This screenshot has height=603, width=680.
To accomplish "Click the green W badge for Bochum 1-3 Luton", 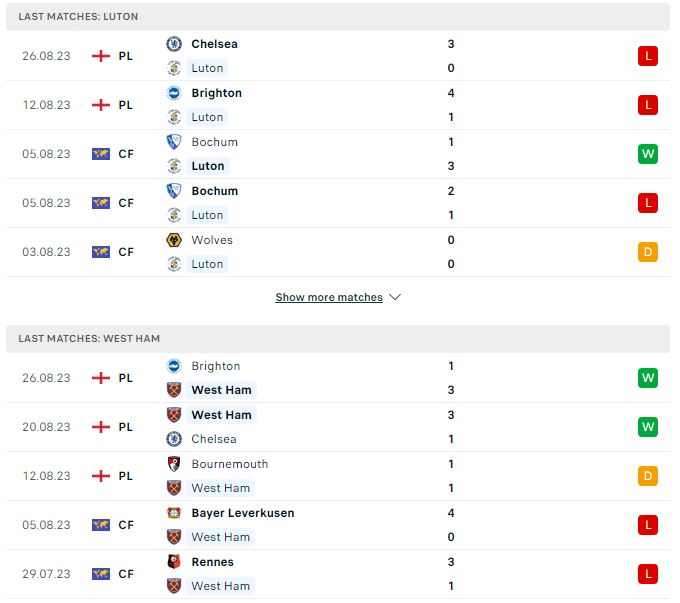I will [x=647, y=154].
